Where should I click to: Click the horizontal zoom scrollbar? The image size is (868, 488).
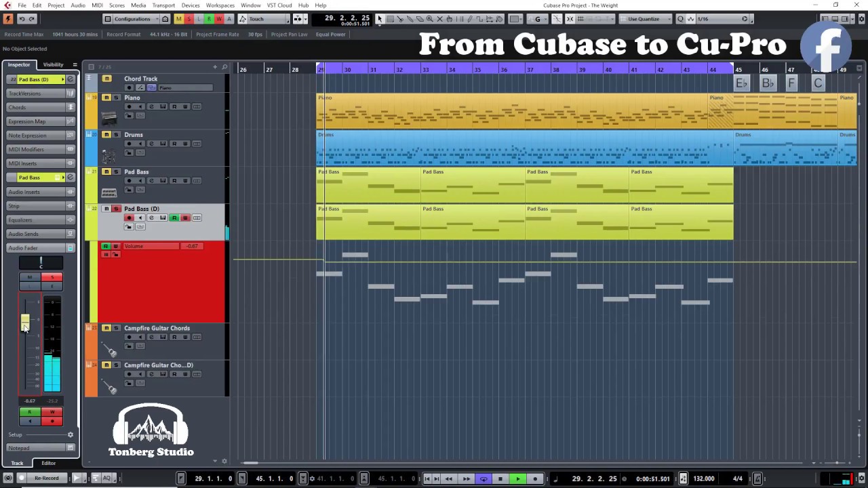click(x=250, y=463)
